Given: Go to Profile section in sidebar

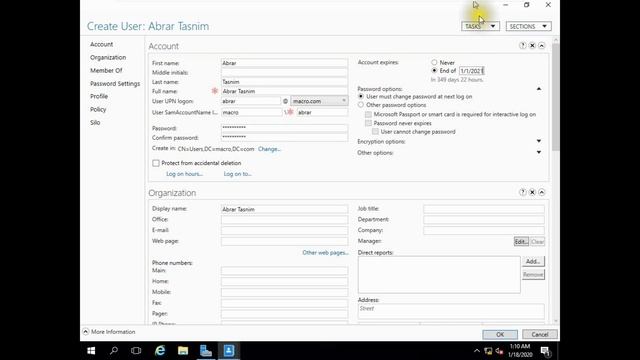Looking at the screenshot, I should click(99, 96).
